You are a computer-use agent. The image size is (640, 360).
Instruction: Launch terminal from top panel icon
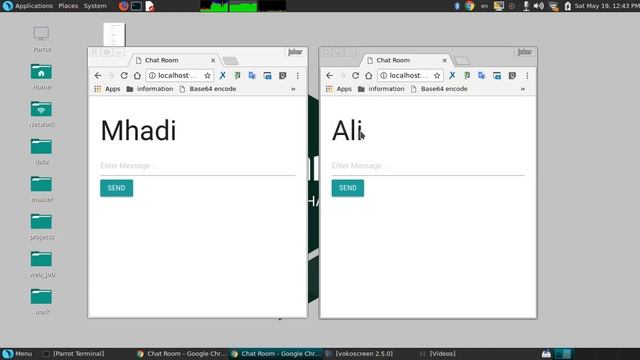pyautogui.click(x=136, y=6)
